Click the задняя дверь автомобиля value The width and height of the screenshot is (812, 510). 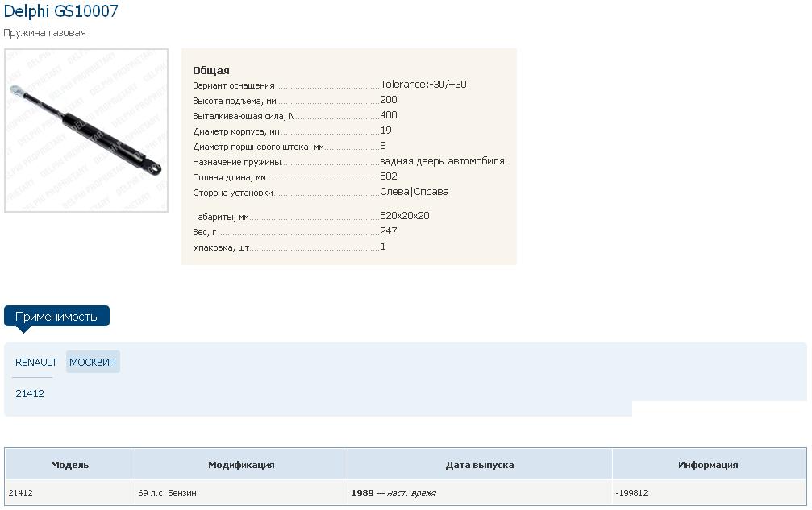tap(442, 161)
